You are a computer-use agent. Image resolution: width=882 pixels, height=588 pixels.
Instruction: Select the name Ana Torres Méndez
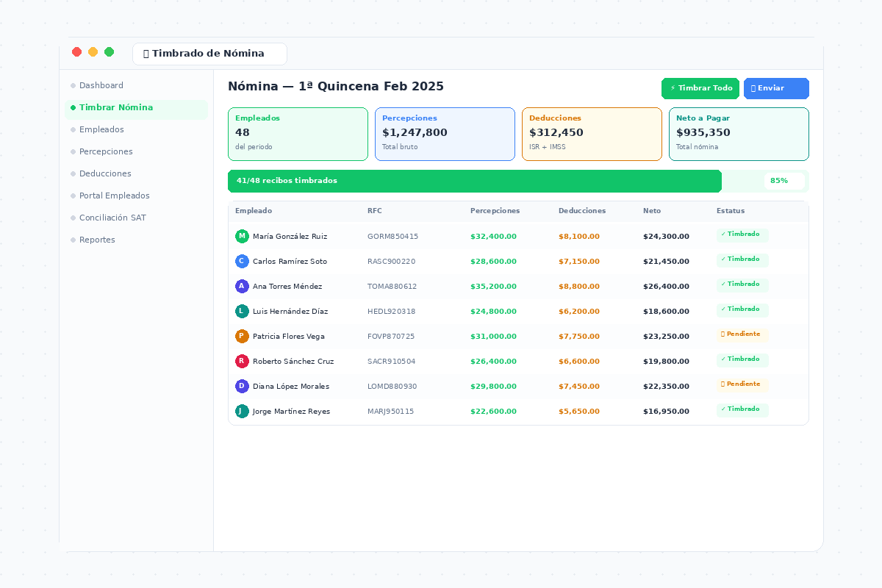click(287, 287)
